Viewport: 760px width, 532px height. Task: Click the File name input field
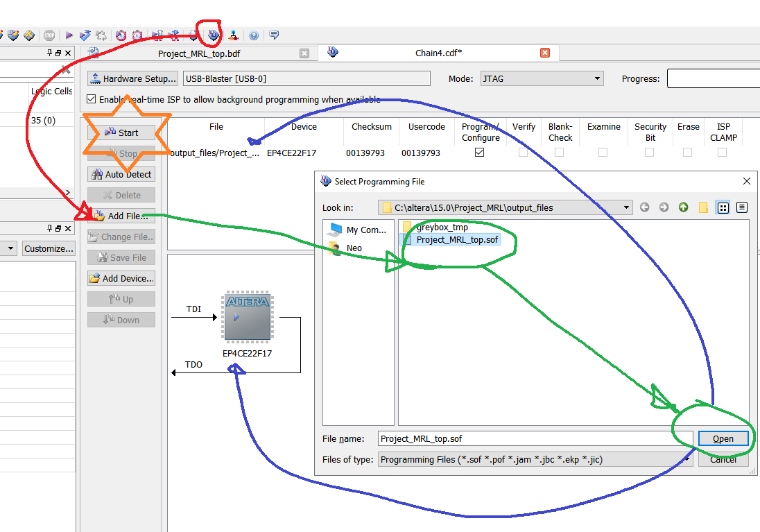point(535,438)
